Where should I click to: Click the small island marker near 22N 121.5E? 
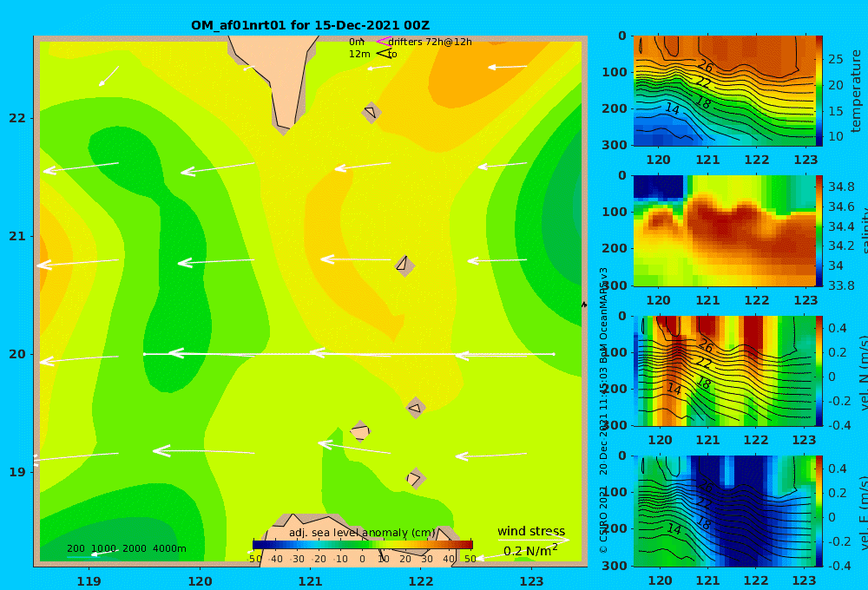pyautogui.click(x=372, y=112)
